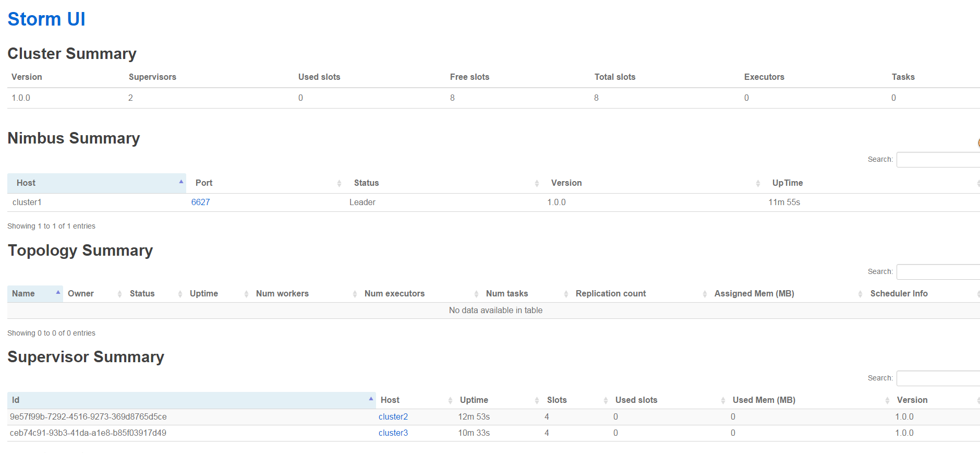The width and height of the screenshot is (980, 453).
Task: Sort Topology table by Name column
Action: coord(35,294)
